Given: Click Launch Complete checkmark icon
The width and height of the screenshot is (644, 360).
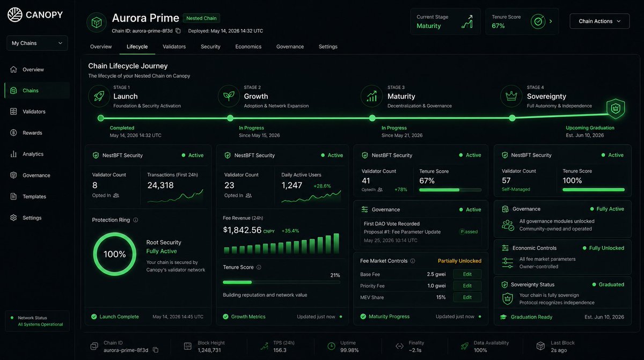Looking at the screenshot, I should tap(94, 317).
